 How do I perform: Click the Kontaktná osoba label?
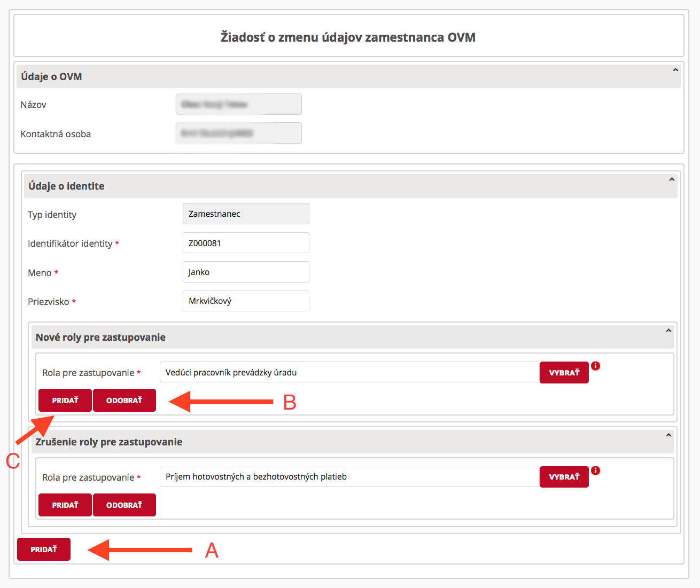tap(56, 134)
